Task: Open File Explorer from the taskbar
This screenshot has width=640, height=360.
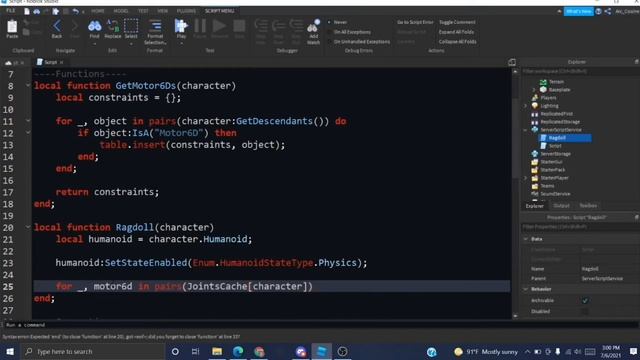Action: tap(217, 351)
